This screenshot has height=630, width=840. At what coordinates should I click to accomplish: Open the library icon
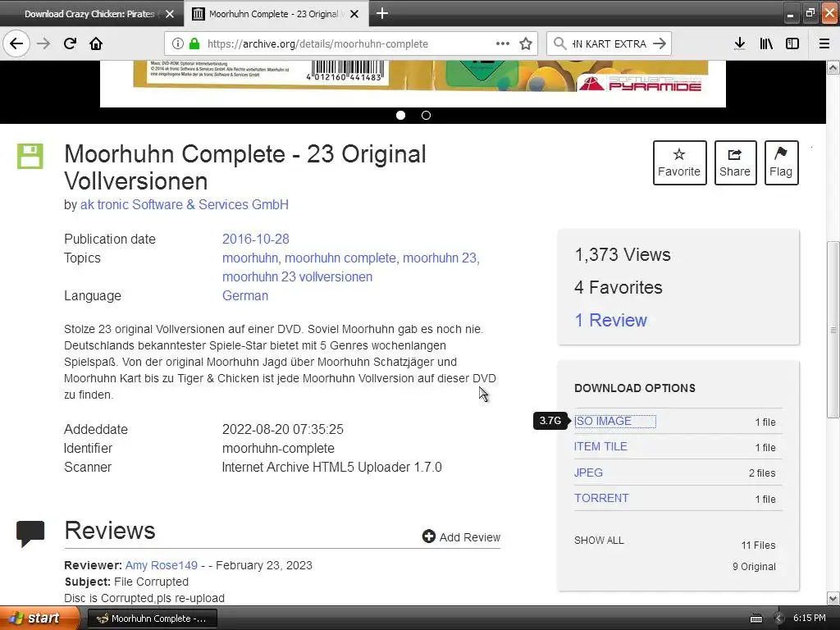(x=766, y=43)
